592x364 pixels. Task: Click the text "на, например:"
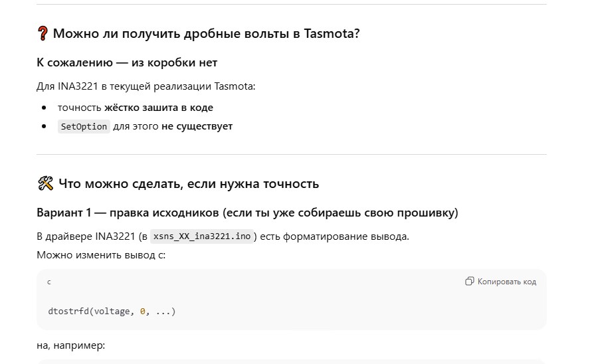point(71,345)
